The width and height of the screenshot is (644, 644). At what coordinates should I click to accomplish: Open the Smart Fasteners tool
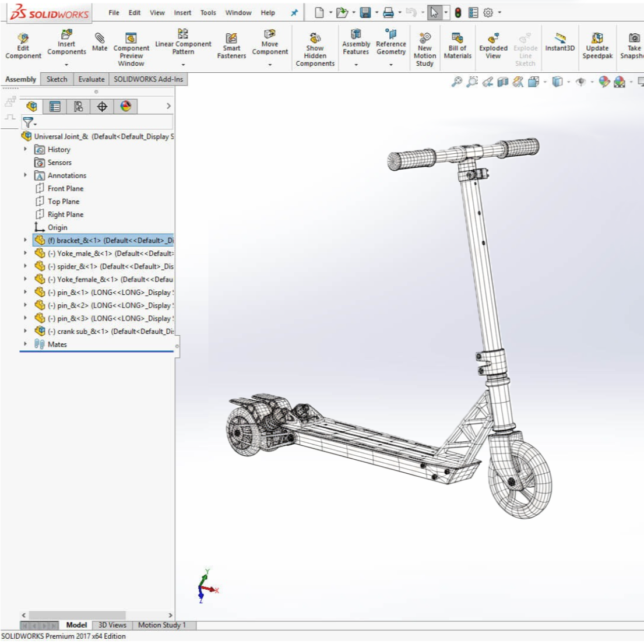[231, 46]
